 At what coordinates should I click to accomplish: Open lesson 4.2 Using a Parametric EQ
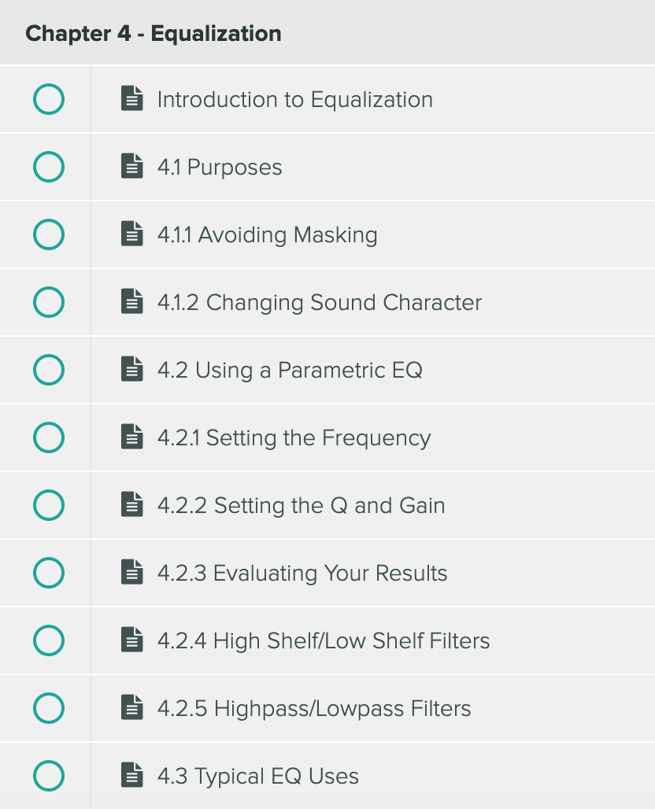pos(290,371)
